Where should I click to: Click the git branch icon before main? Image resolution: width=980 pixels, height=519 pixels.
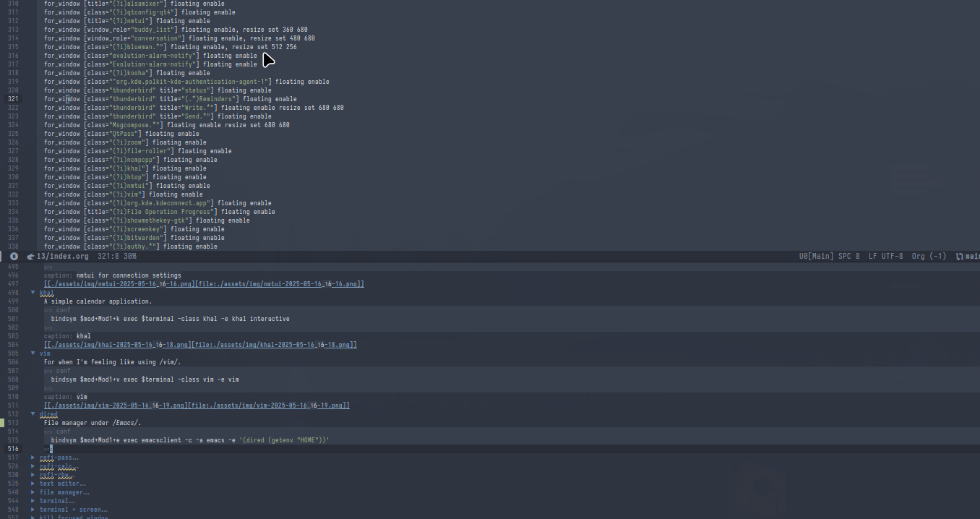click(x=960, y=256)
